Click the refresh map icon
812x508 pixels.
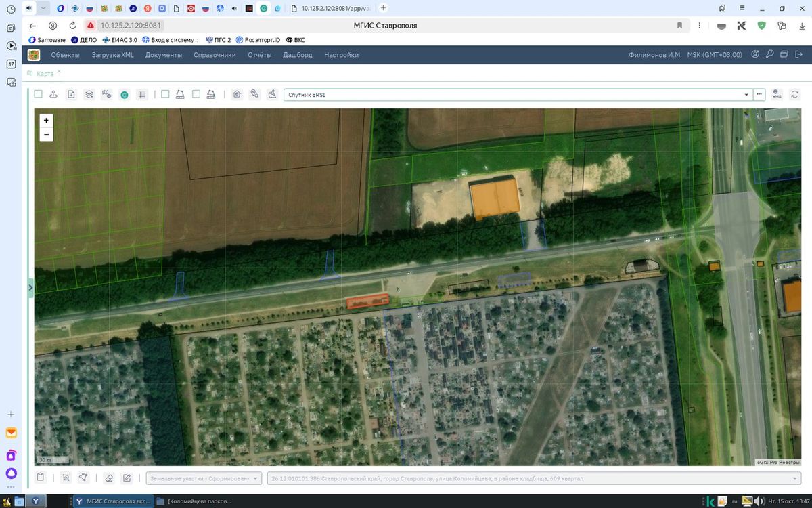794,95
